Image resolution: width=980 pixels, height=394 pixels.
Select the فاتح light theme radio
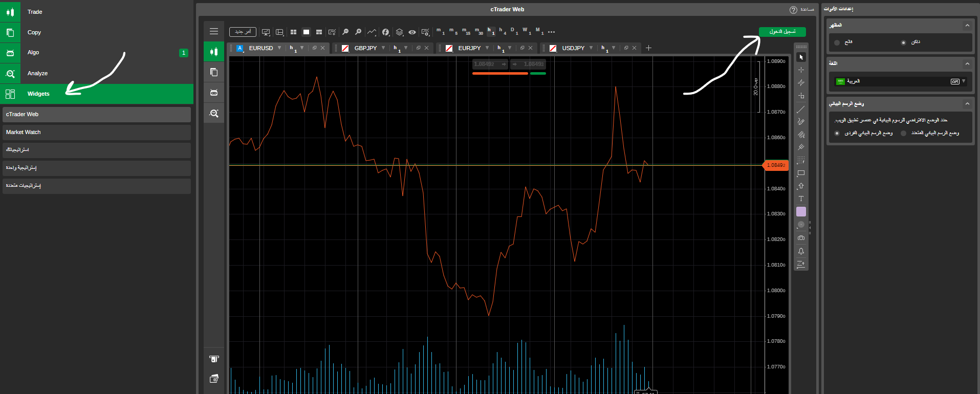coord(837,42)
